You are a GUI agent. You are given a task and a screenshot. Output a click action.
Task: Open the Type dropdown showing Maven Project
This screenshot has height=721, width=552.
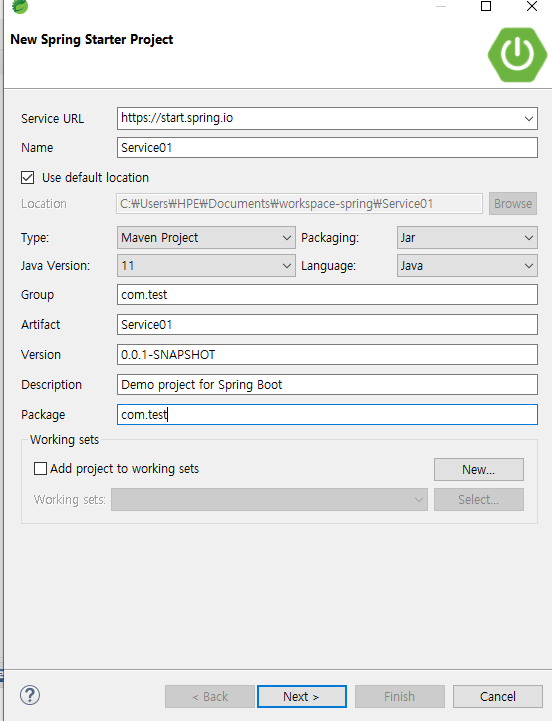tap(206, 238)
